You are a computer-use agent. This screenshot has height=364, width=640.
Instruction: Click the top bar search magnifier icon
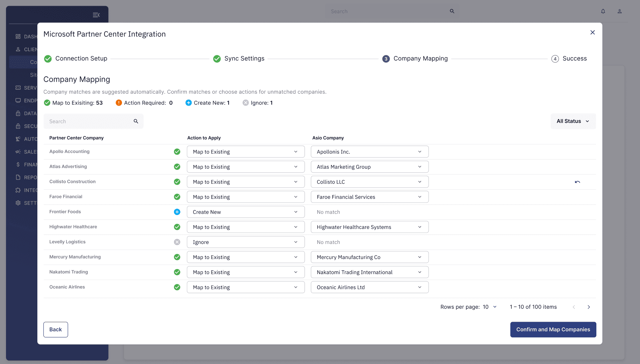pyautogui.click(x=452, y=11)
